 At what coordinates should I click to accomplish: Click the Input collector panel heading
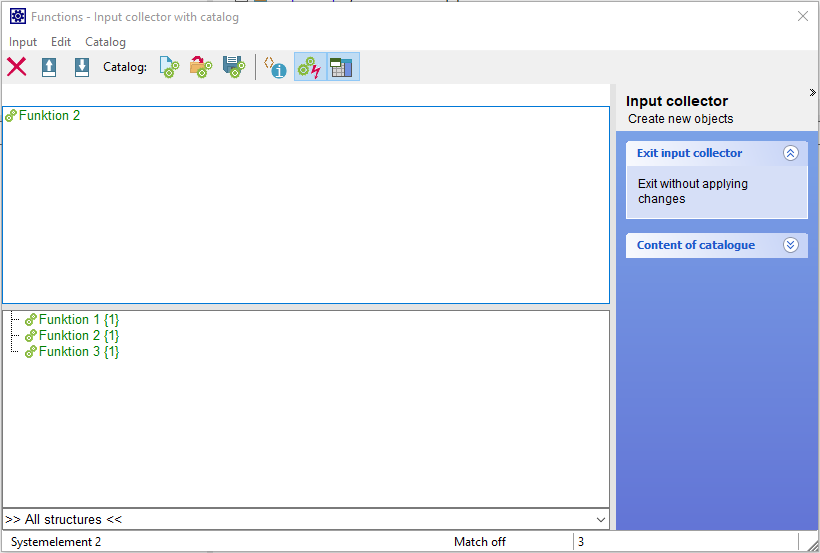(x=677, y=101)
